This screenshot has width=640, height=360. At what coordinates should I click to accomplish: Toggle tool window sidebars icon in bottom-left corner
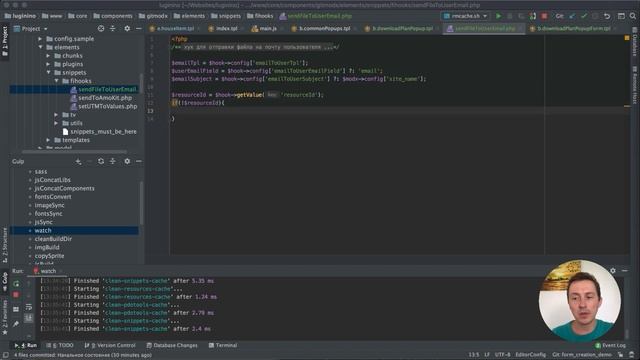5,355
